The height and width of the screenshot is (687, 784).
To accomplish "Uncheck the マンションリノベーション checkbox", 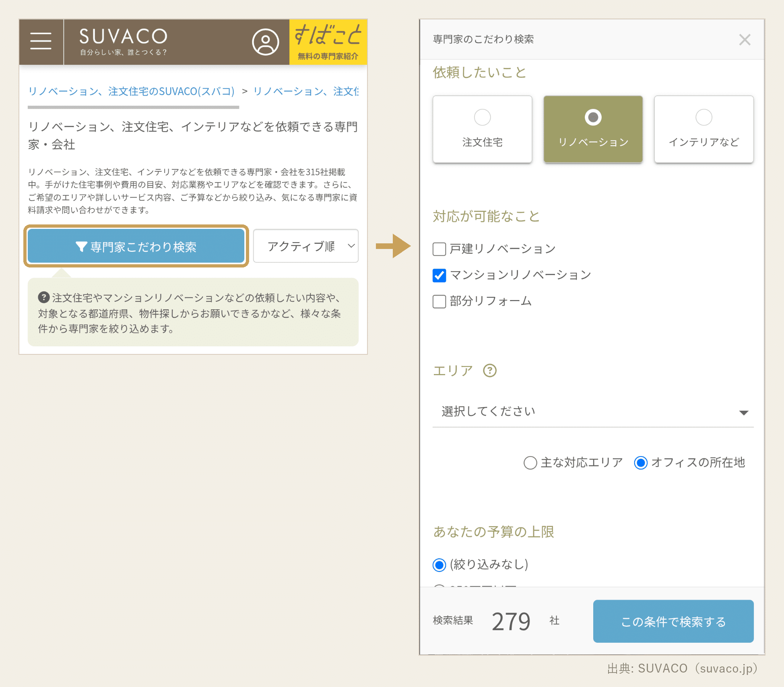I will click(x=439, y=276).
